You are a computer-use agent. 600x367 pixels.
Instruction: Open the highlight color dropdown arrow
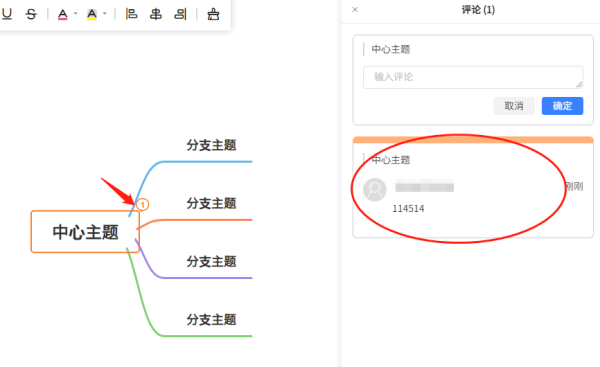[104, 14]
